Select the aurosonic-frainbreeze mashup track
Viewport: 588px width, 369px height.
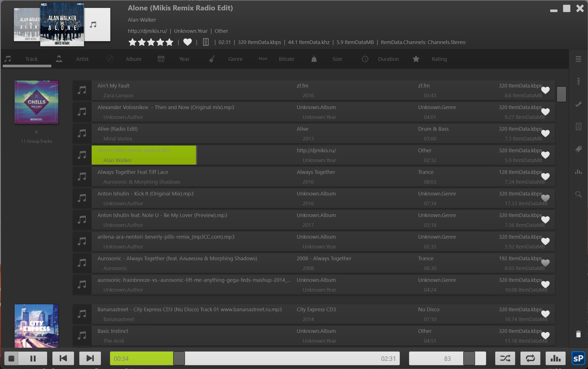pos(314,285)
